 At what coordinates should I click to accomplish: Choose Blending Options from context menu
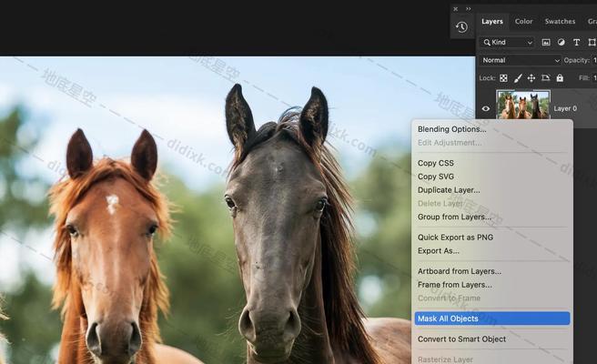[x=452, y=129]
